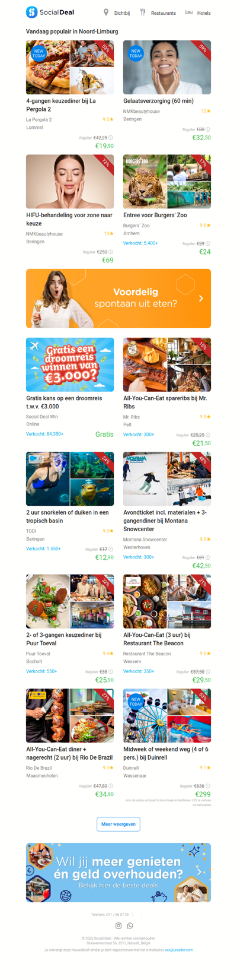
Task: Click info icon next to regular price €42,25
Action: tap(111, 138)
